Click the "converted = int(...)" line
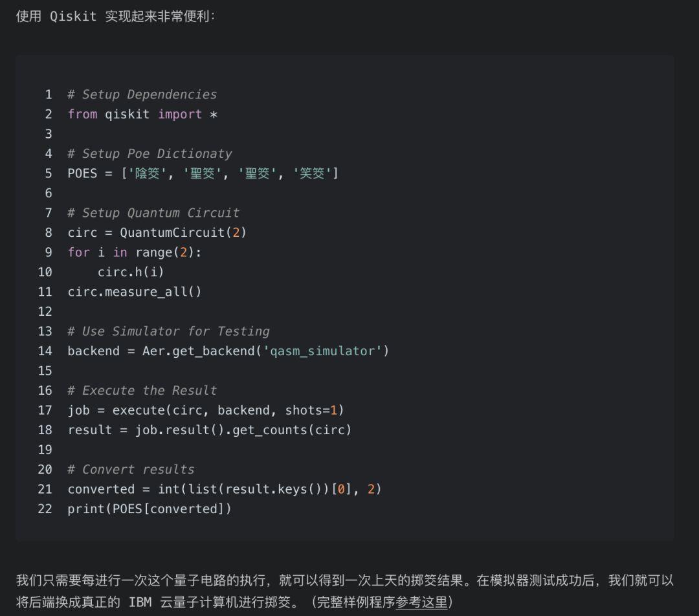Screen dimensions: 699x616 pyautogui.click(x=225, y=489)
